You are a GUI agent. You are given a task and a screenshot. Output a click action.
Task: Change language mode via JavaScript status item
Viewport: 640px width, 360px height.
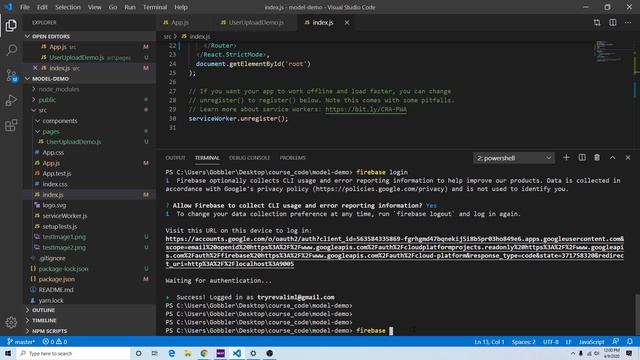(591, 342)
